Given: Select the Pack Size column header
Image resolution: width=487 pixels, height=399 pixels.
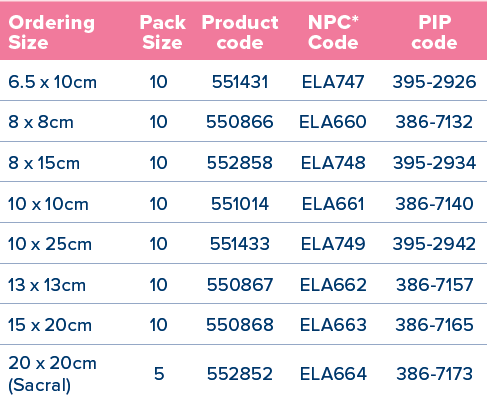Looking at the screenshot, I should [x=162, y=32].
